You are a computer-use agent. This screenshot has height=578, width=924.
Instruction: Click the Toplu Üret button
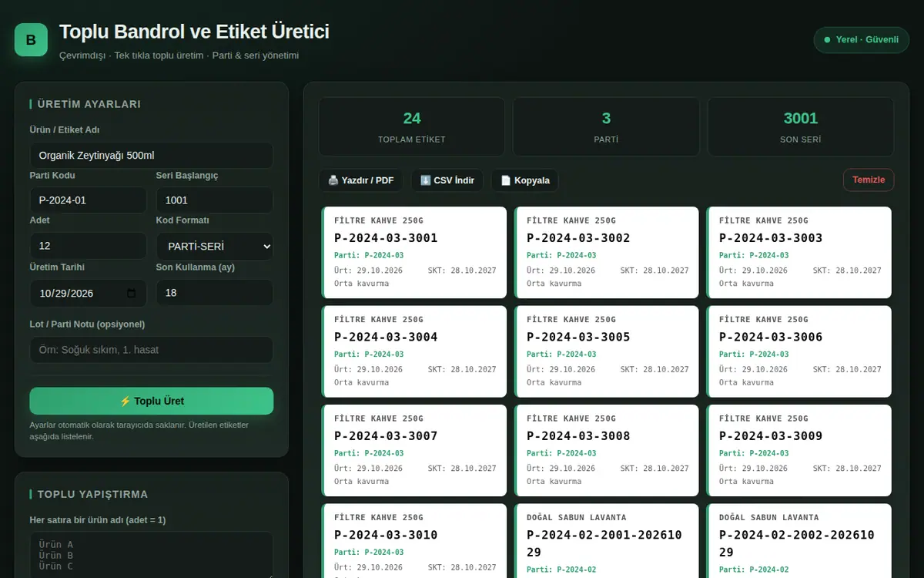pos(152,401)
